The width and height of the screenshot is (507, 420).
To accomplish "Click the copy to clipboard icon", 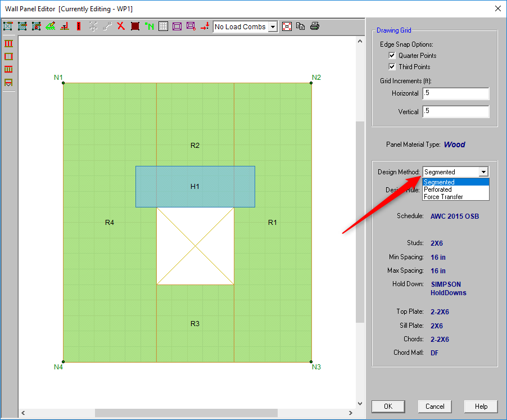I will [x=301, y=26].
